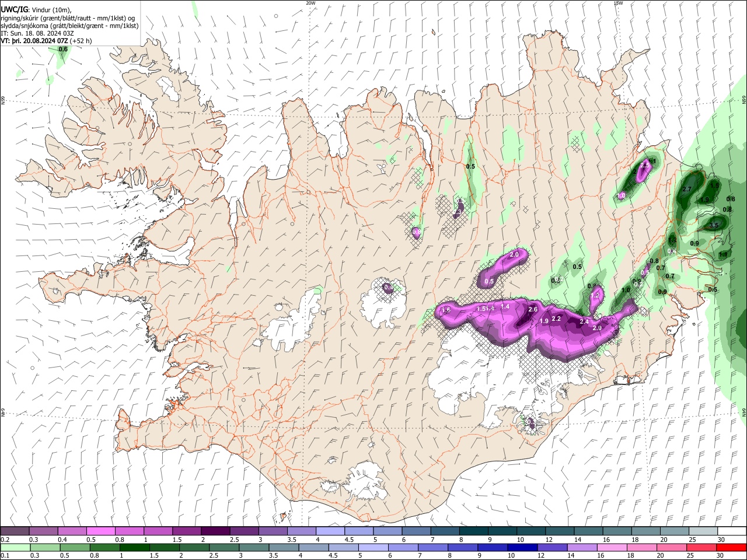The image size is (747, 560).
Task: Click the 2.4 snowfall value on the map
Action: click(584, 321)
